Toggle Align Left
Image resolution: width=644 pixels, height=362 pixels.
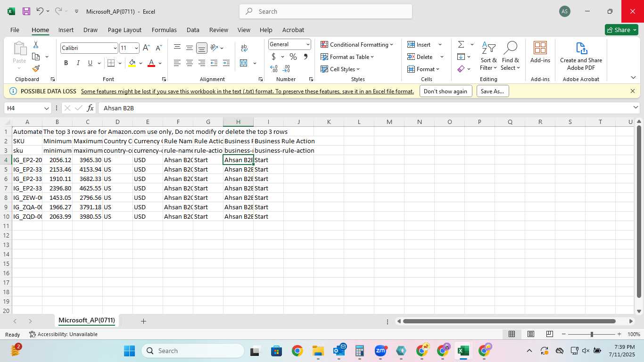coord(177,63)
